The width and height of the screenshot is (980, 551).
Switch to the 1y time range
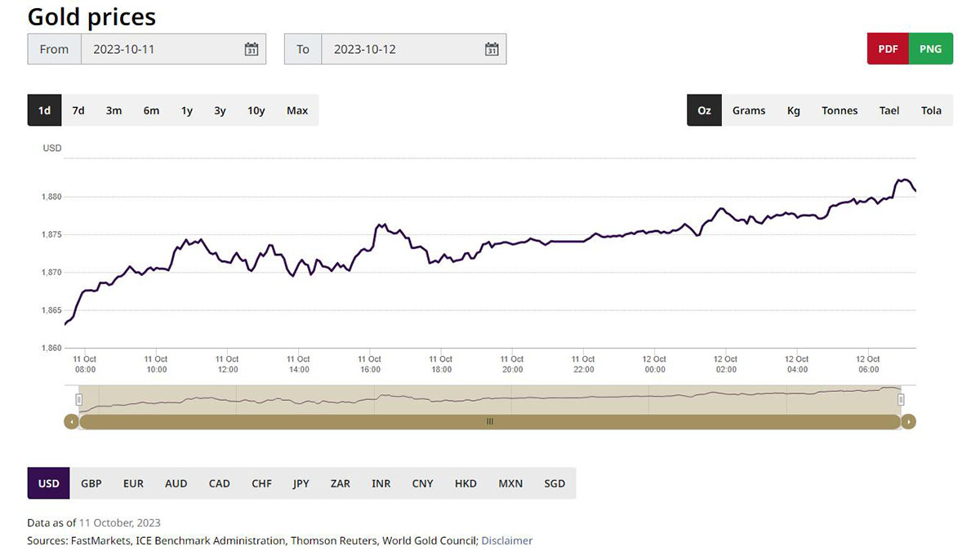tap(187, 110)
